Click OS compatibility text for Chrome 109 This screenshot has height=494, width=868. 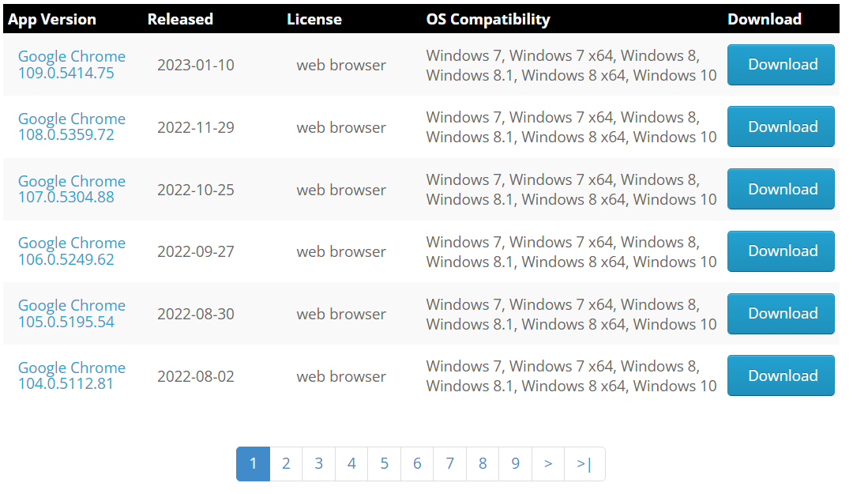coord(571,66)
